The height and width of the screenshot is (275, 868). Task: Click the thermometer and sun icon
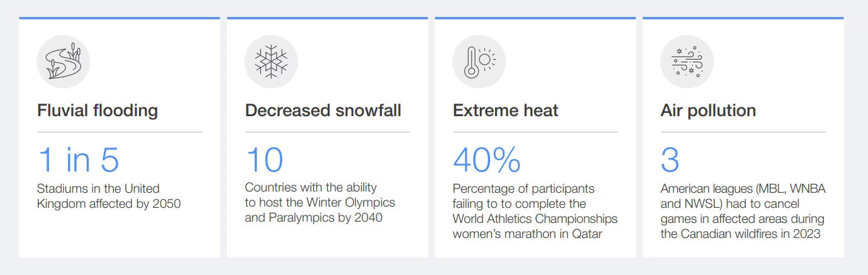(479, 62)
